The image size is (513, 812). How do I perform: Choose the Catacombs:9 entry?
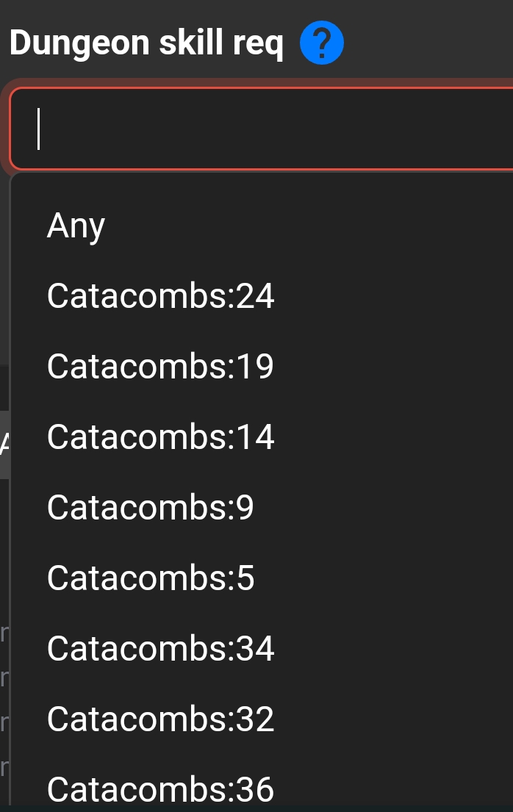[150, 508]
